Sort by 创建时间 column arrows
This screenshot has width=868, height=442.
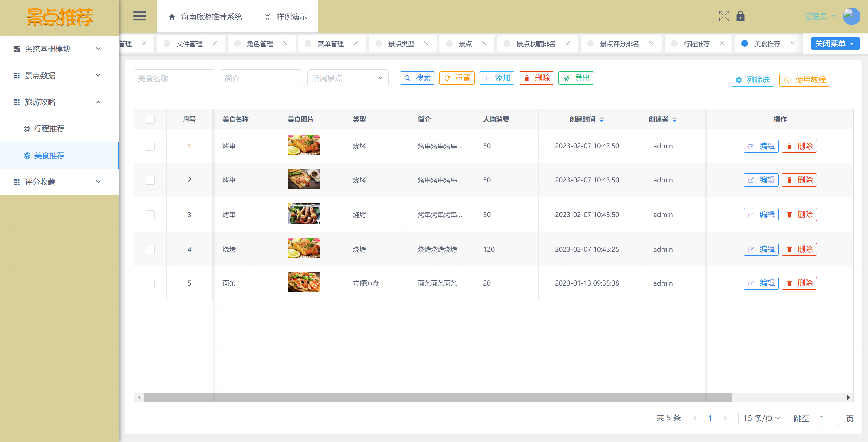[602, 119]
